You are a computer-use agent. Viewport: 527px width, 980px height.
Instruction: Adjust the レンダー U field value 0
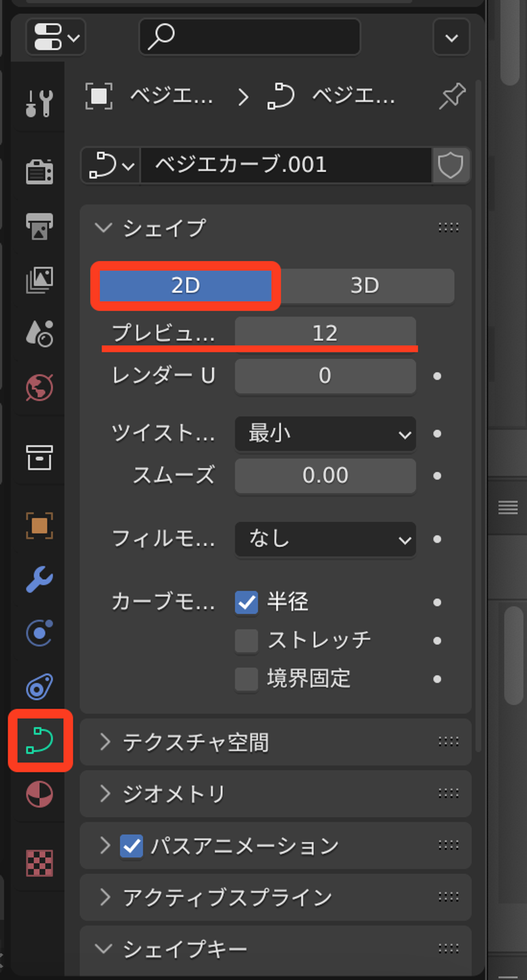(x=325, y=376)
